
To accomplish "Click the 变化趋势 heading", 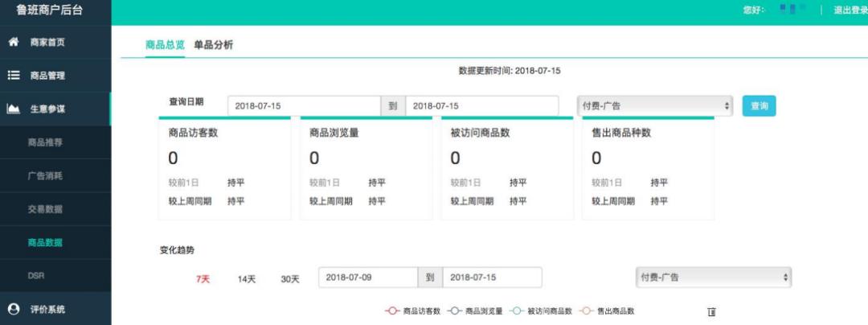I will point(177,250).
